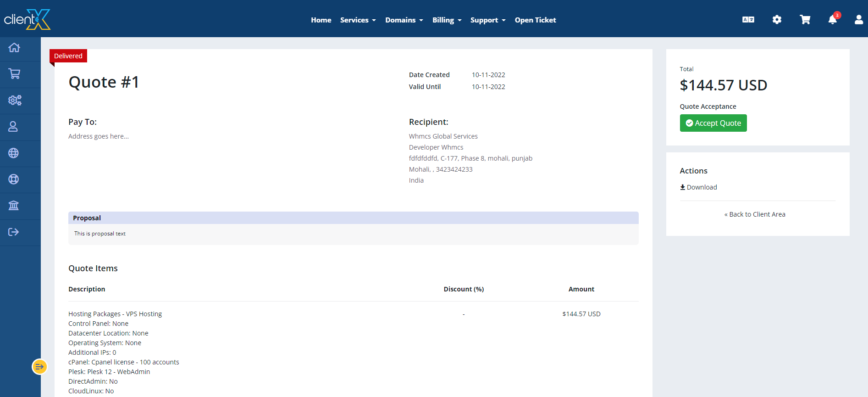Toggle the yellow sidebar expand button
Viewport: 868px width, 397px height.
click(x=39, y=367)
